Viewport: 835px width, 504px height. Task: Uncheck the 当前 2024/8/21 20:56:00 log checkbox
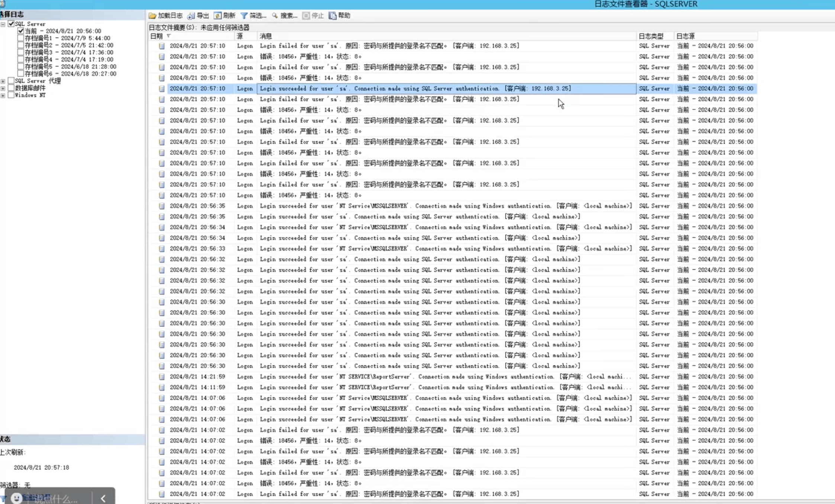click(x=21, y=31)
